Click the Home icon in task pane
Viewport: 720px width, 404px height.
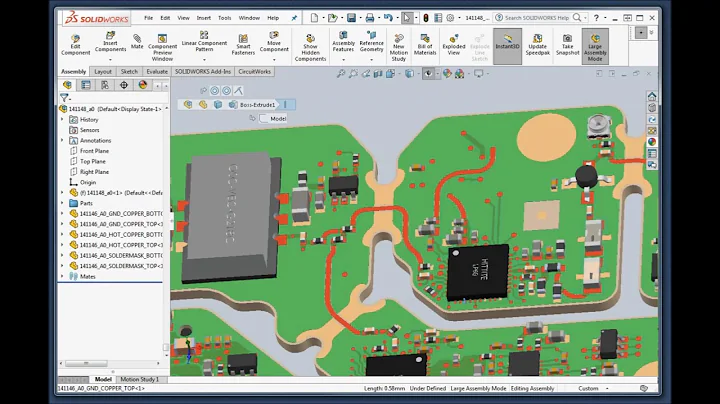point(652,96)
